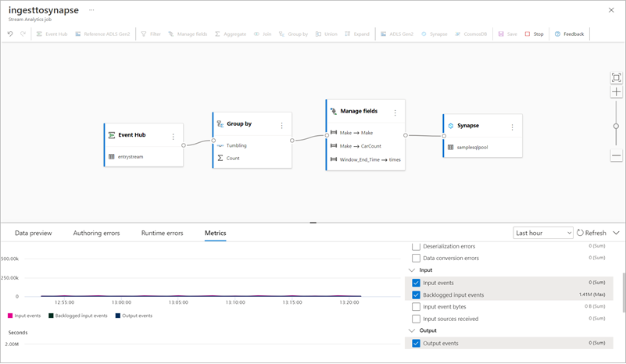Open Synapse node options menu
Screen dimensions: 626x364
pos(512,127)
